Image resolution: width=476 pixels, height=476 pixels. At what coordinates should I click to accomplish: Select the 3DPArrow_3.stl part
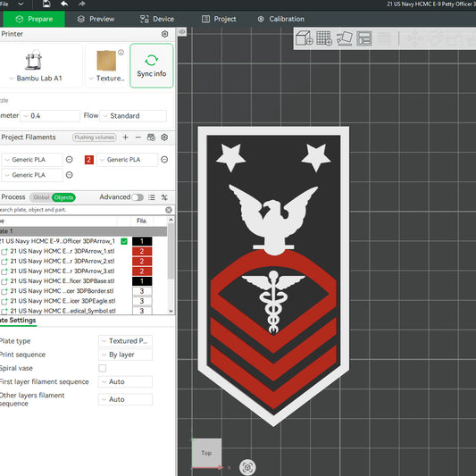pos(63,271)
